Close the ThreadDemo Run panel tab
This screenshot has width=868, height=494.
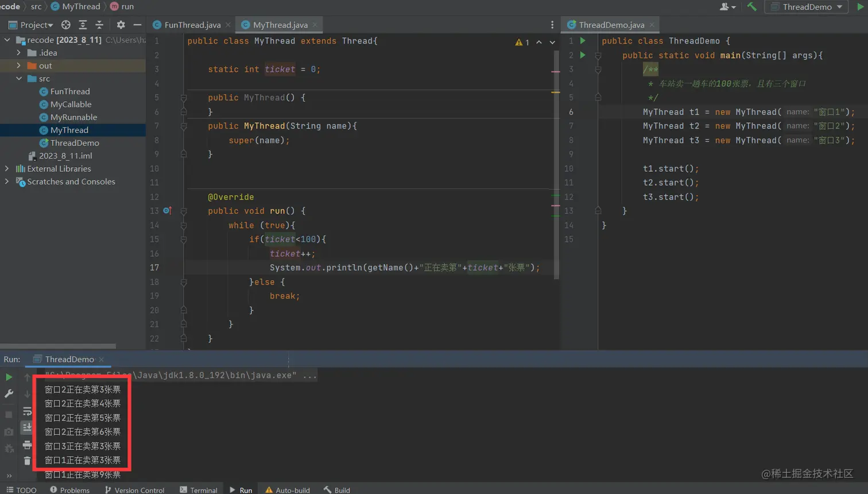pos(102,360)
